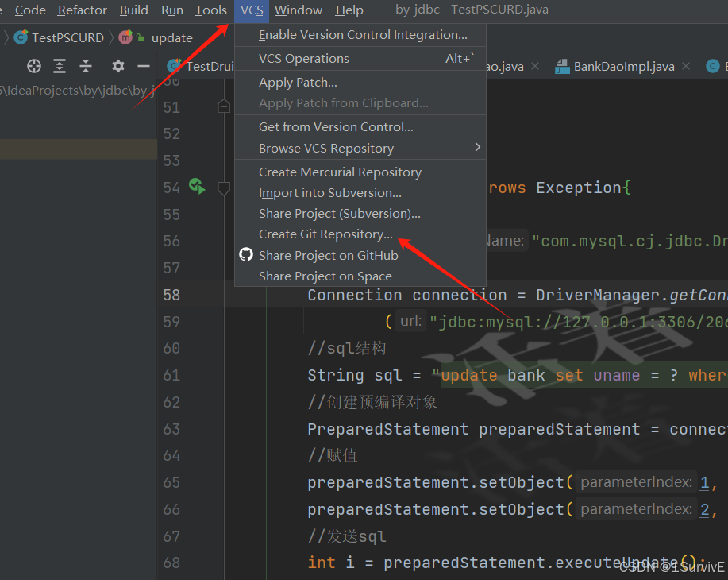Click the 创建预编译对象 comment
Image resolution: width=728 pixels, height=580 pixels.
372,402
